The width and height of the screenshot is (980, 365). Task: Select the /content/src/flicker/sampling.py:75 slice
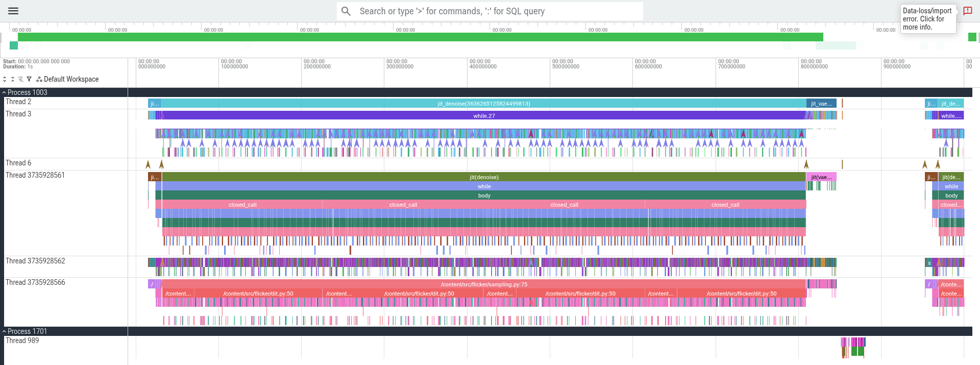point(484,284)
